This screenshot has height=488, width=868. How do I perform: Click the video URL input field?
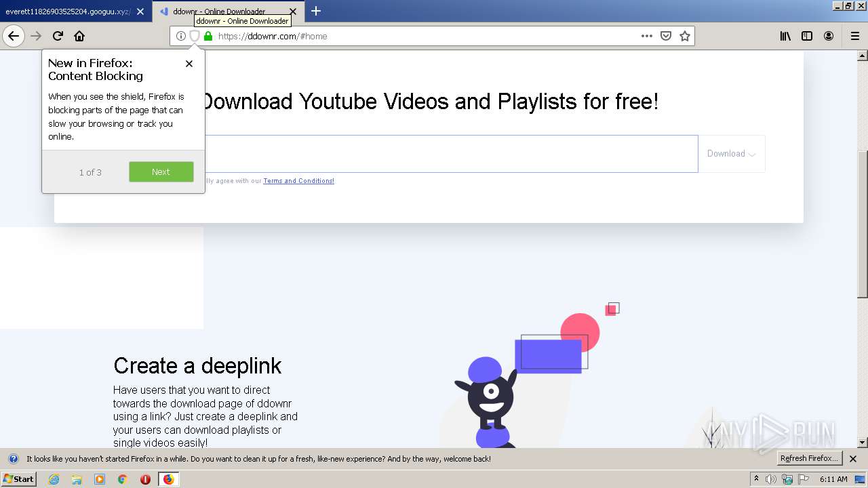tap(450, 154)
